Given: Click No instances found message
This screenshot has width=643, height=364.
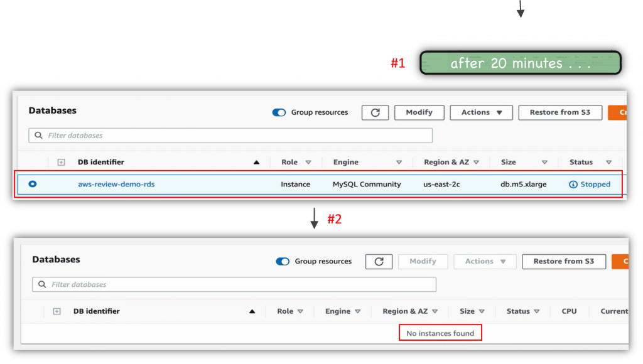Looking at the screenshot, I should [440, 333].
